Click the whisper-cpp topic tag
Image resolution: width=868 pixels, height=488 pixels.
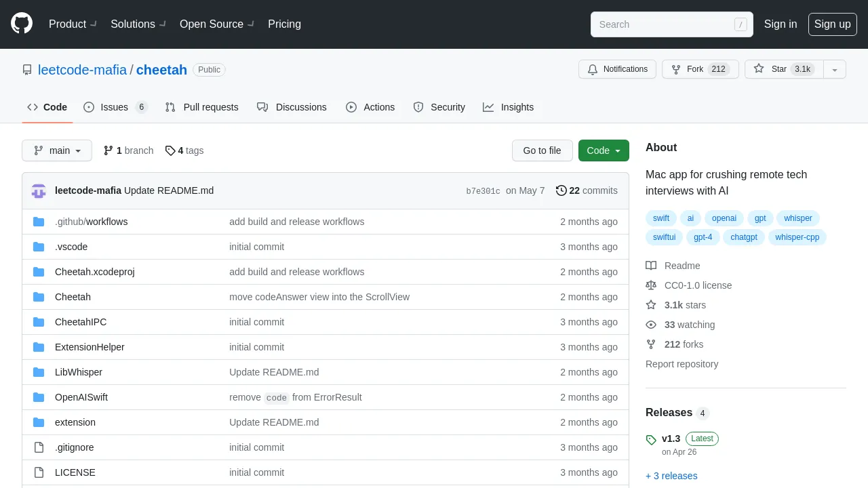797,237
